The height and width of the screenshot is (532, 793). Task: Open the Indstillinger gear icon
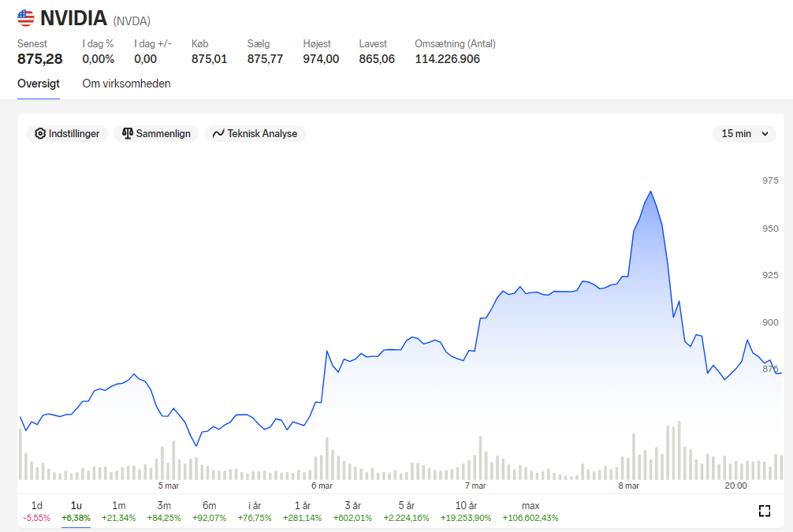click(x=40, y=133)
